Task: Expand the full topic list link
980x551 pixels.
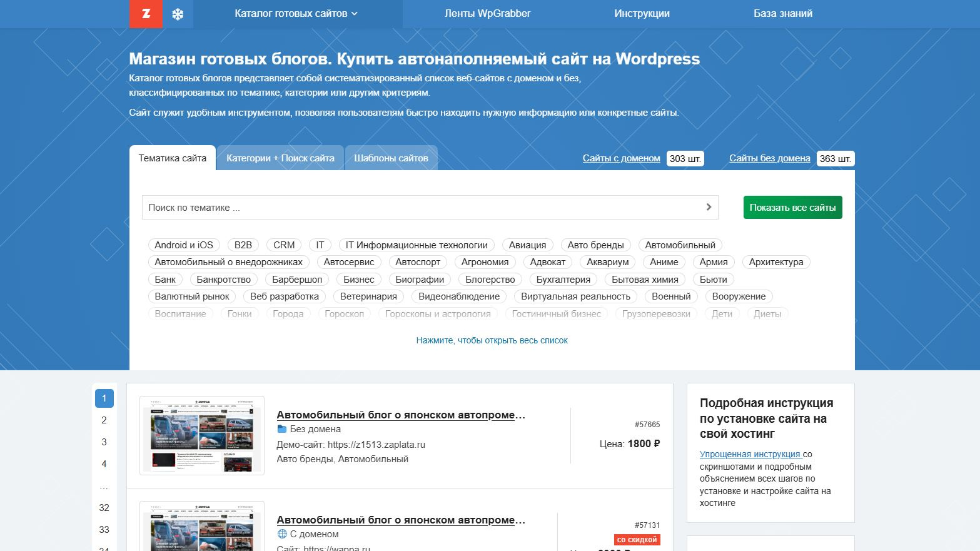Action: tap(492, 340)
